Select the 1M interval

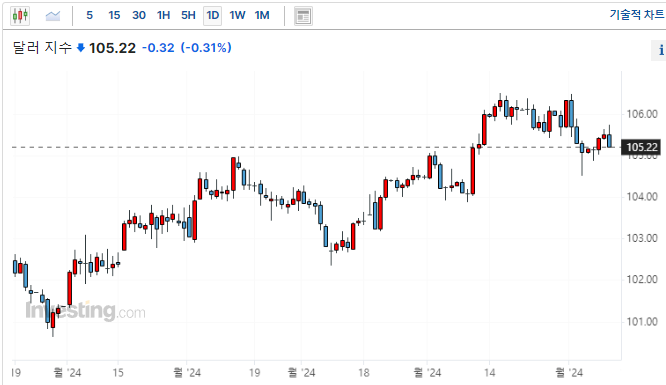click(262, 16)
